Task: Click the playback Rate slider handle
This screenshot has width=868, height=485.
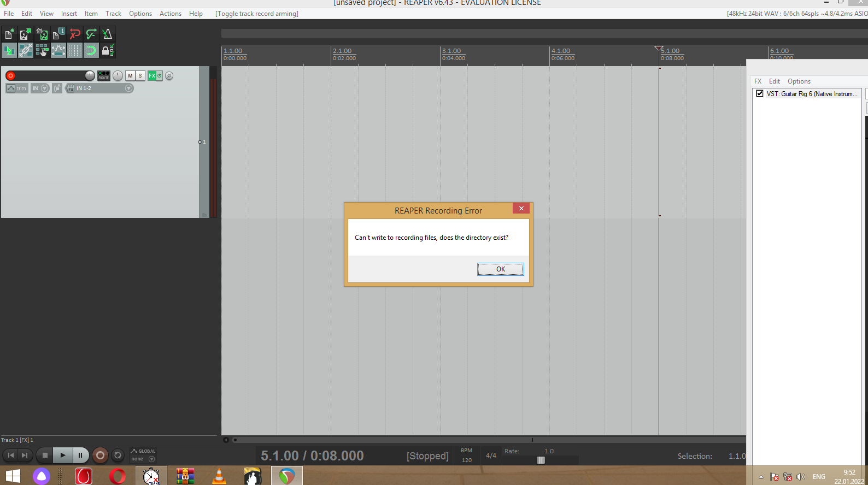Action: pos(541,460)
